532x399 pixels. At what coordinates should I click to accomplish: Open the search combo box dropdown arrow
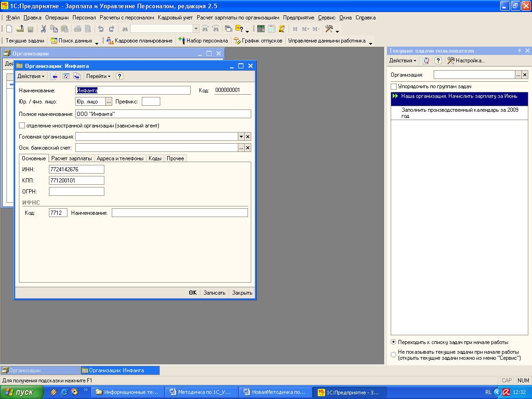[x=196, y=29]
